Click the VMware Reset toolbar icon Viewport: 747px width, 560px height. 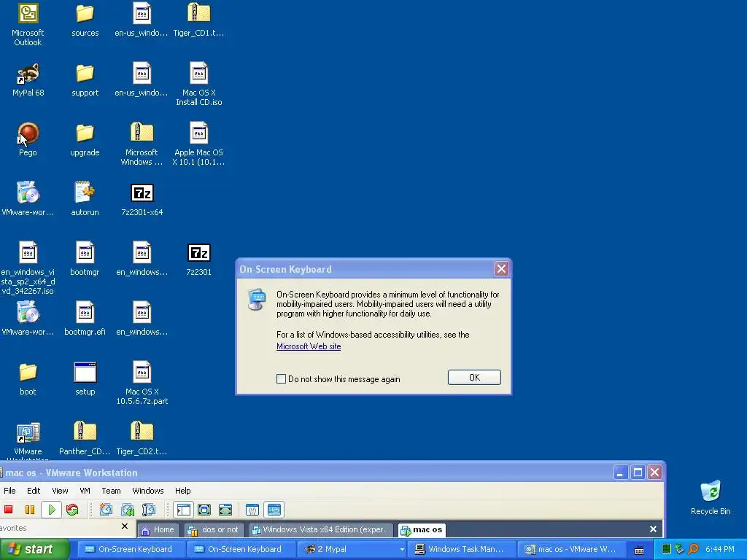[72, 510]
